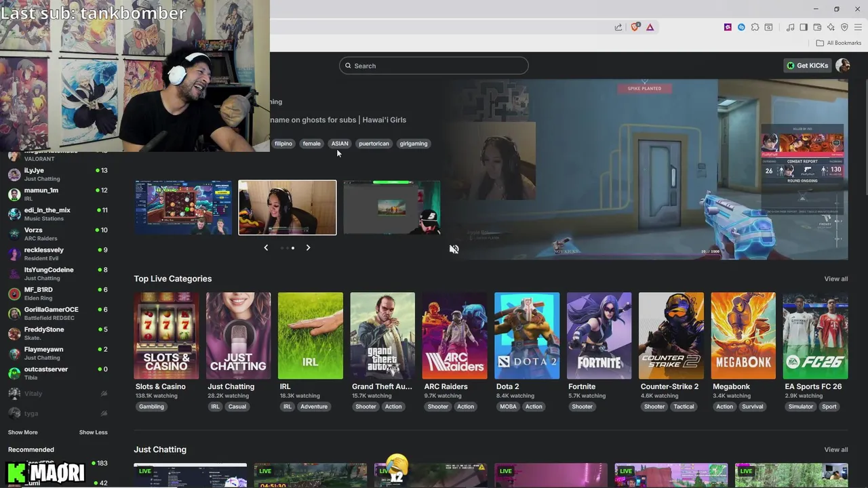Click the offline icon beside tyga
868x488 pixels.
click(104, 413)
